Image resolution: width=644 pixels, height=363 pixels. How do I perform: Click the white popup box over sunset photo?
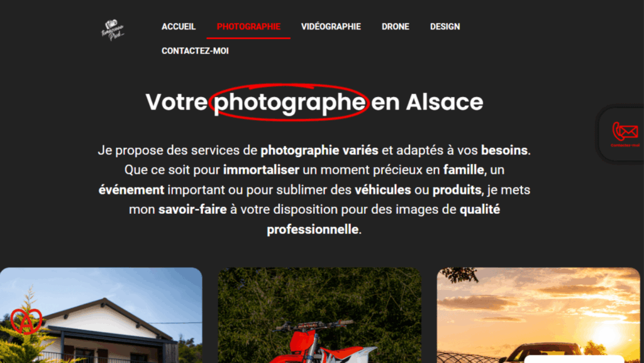tap(574, 359)
